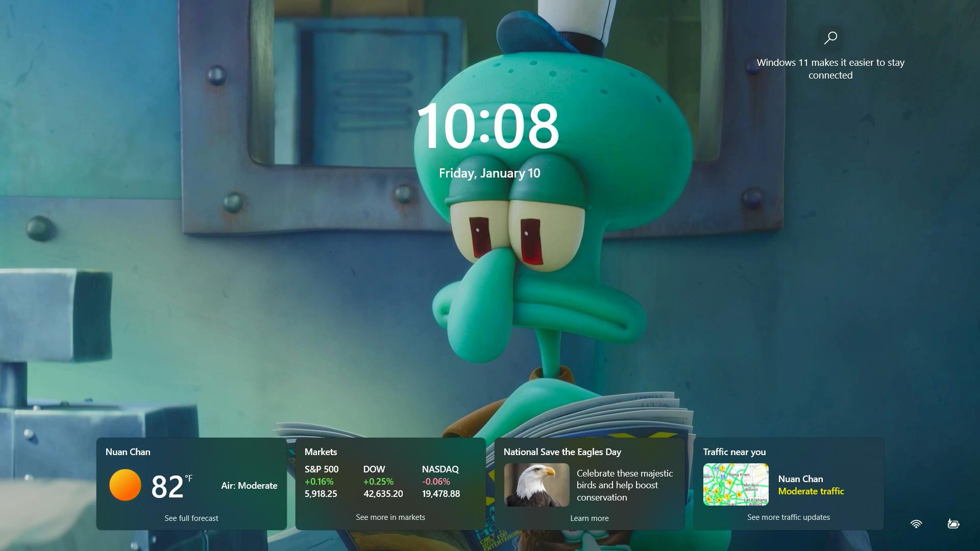Click the search magnifier icon

pyautogui.click(x=830, y=38)
